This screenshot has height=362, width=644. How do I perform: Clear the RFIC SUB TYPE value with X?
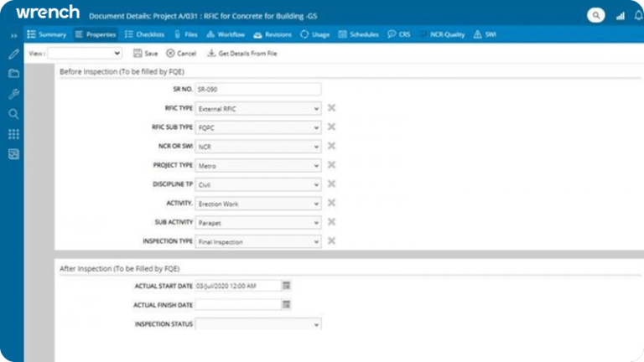pos(331,127)
